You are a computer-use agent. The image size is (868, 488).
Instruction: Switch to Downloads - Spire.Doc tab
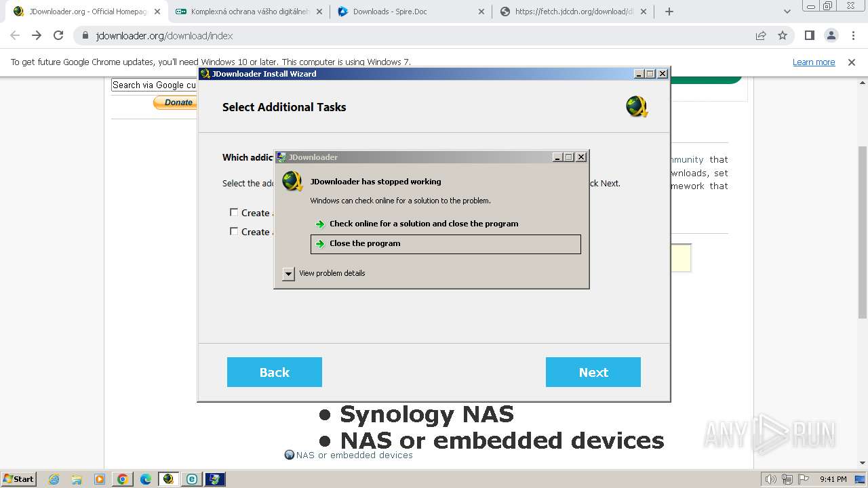(x=411, y=12)
